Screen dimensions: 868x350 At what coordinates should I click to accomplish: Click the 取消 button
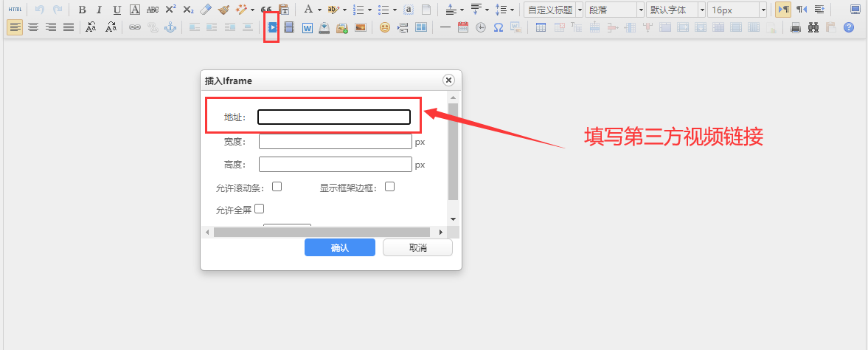[417, 247]
